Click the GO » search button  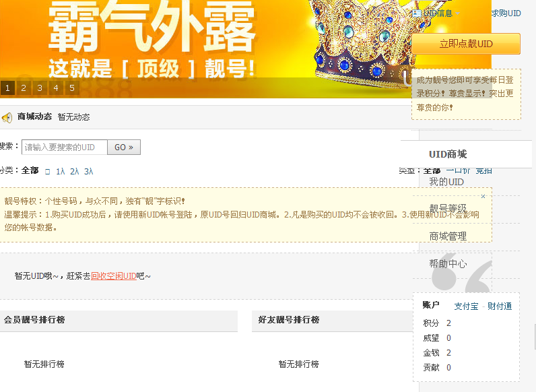tap(124, 147)
